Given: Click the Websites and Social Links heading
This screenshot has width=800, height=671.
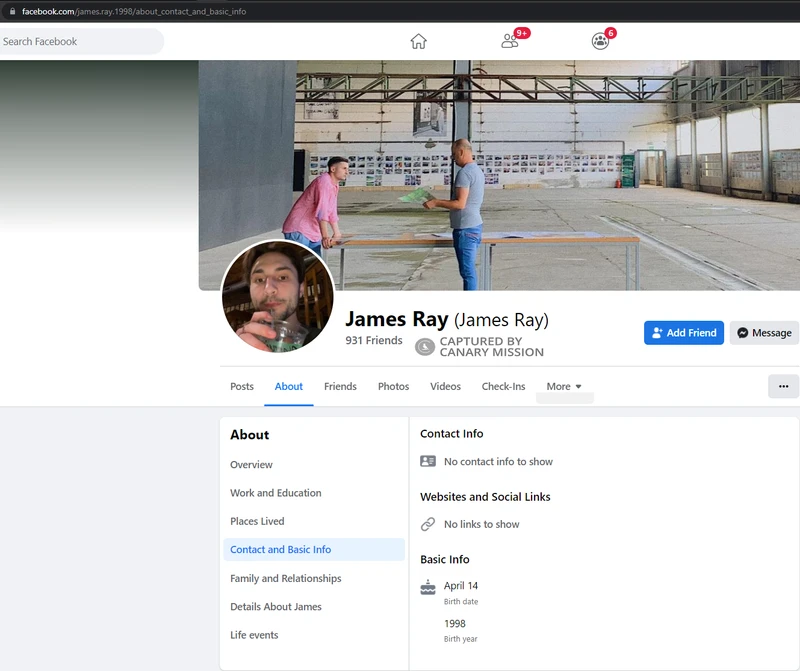Looking at the screenshot, I should 485,497.
